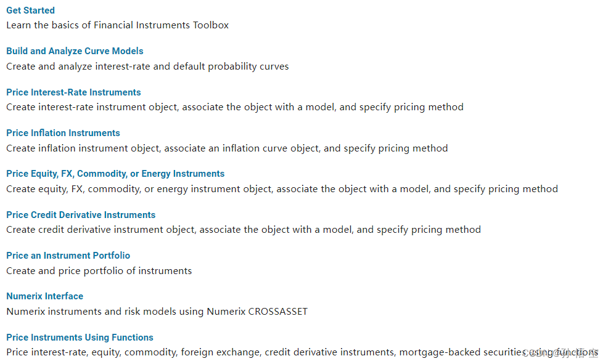
Task: Go to Price Instruments Using Functions
Action: (80, 338)
